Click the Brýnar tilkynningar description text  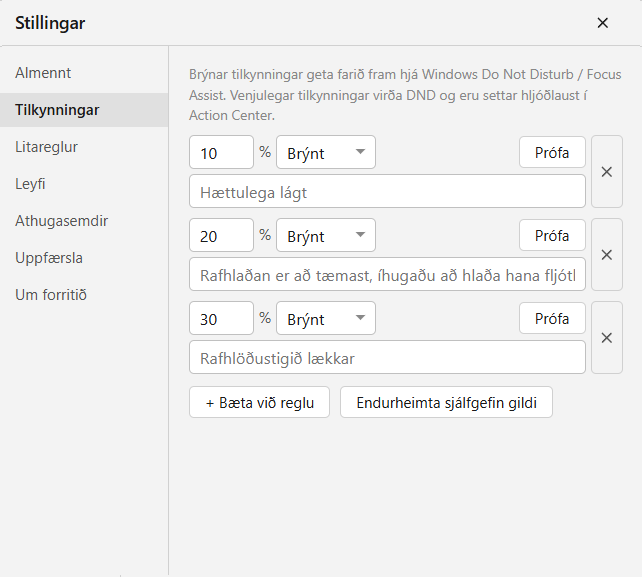coord(405,95)
